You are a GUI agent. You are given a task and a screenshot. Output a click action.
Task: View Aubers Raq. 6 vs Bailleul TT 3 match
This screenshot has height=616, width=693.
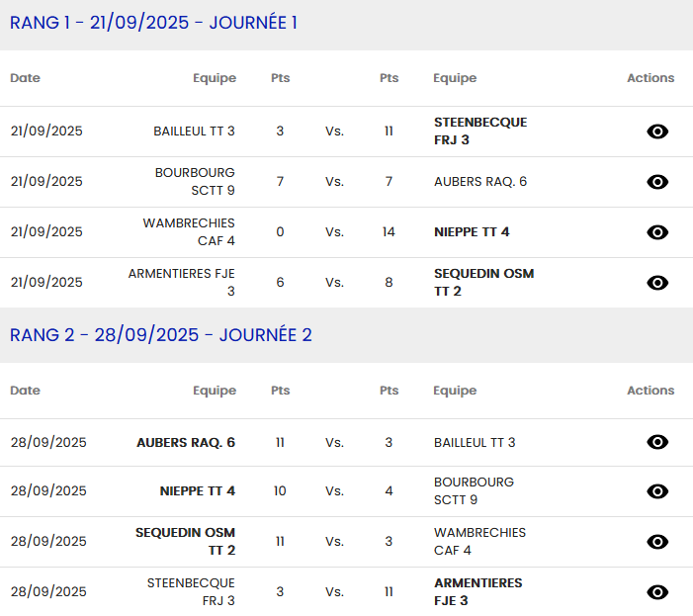(x=657, y=442)
